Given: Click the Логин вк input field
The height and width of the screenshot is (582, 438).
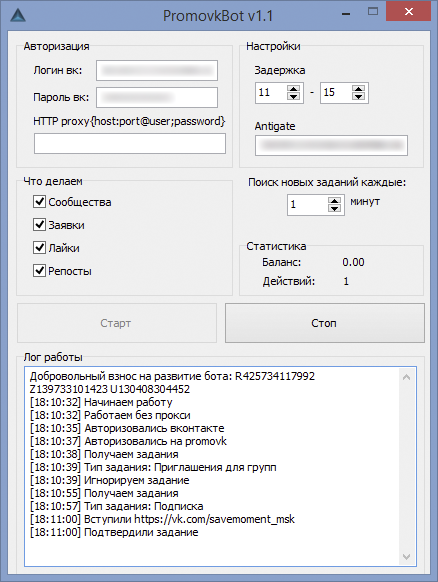Looking at the screenshot, I should click(x=157, y=70).
